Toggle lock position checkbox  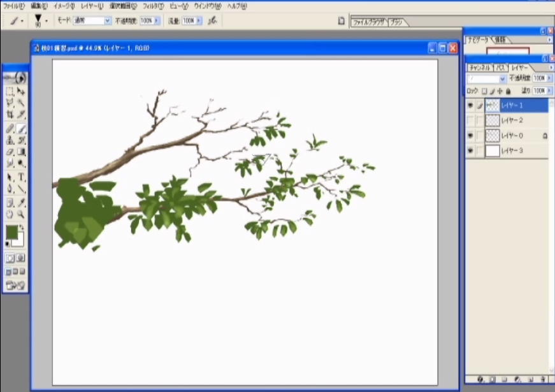point(500,91)
